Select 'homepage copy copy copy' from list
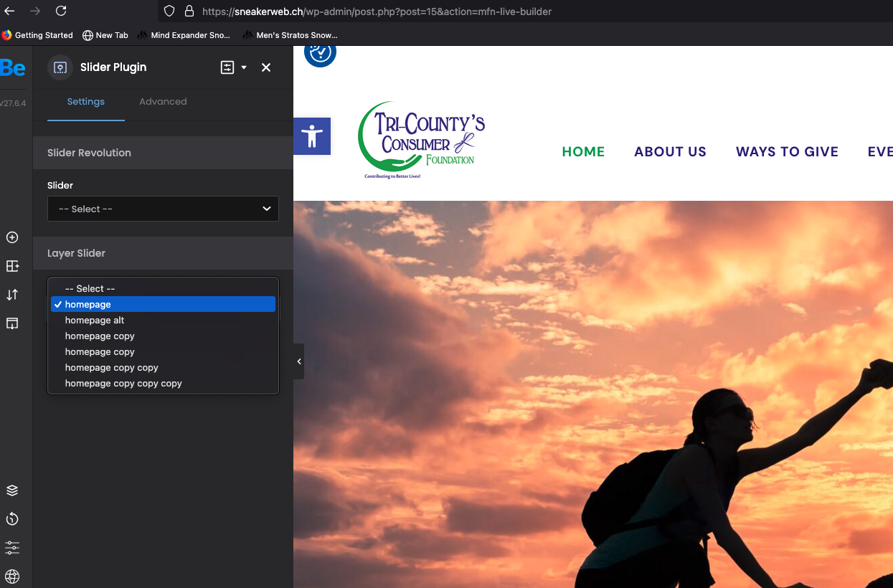This screenshot has width=893, height=588. tap(123, 384)
